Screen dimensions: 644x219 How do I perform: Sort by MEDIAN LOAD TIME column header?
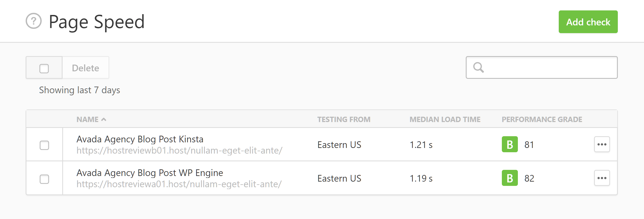coord(445,119)
